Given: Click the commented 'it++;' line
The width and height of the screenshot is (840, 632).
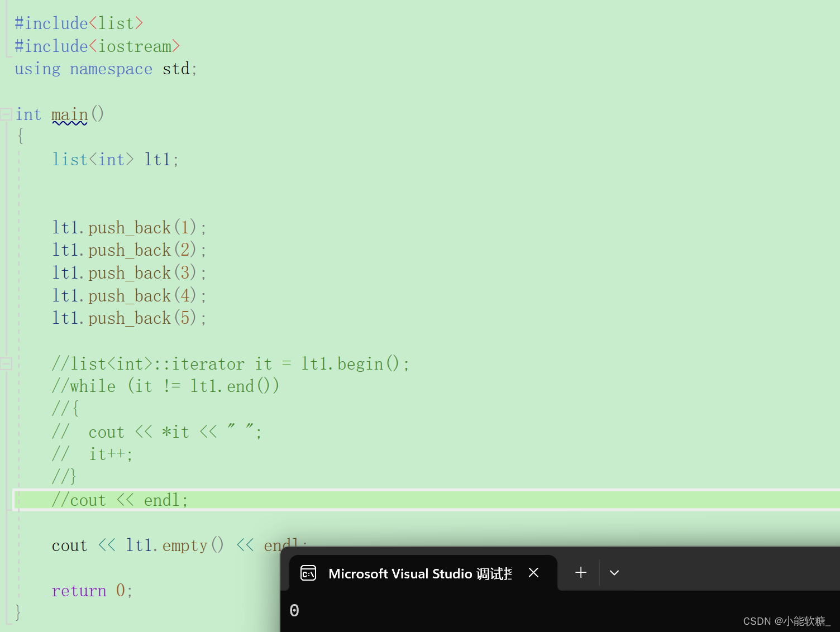Looking at the screenshot, I should [93, 454].
